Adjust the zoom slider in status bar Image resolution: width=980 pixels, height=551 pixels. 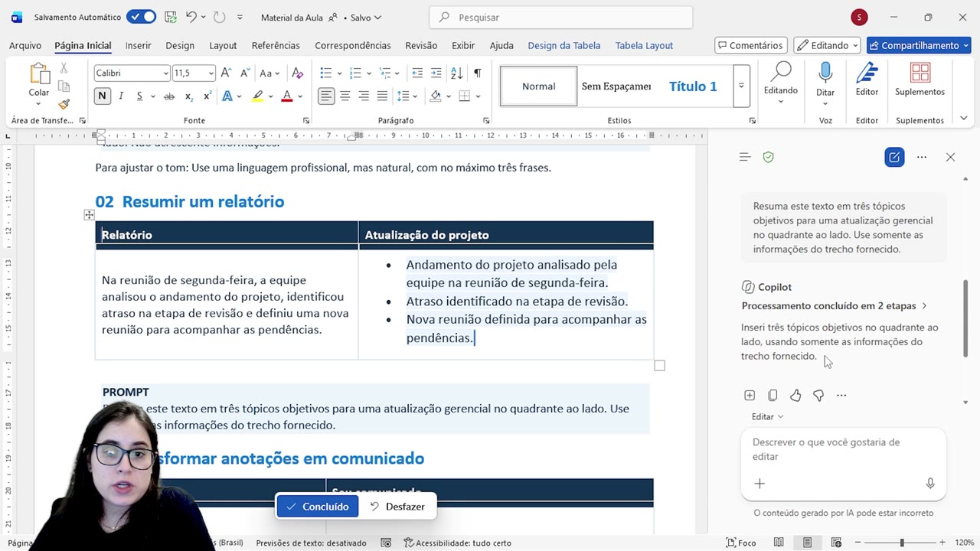pyautogui.click(x=901, y=543)
